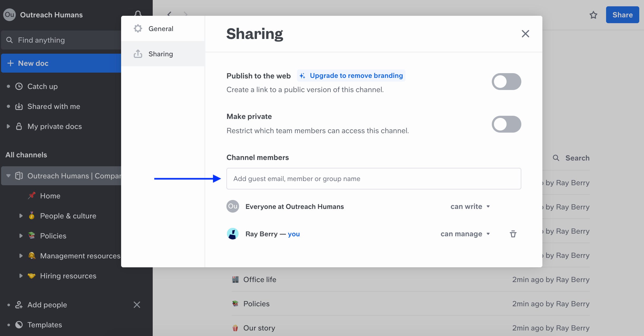Dismiss the Add people item with X
This screenshot has height=336, width=644.
(137, 305)
